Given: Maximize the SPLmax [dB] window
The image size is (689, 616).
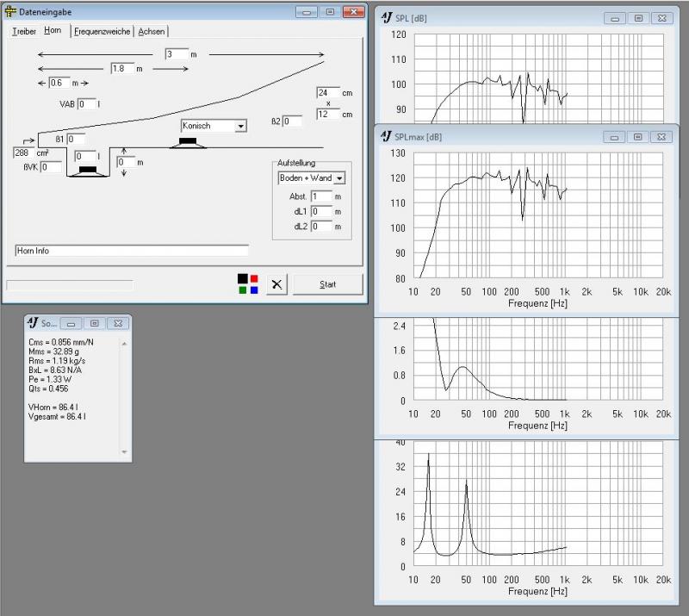Looking at the screenshot, I should (637, 137).
